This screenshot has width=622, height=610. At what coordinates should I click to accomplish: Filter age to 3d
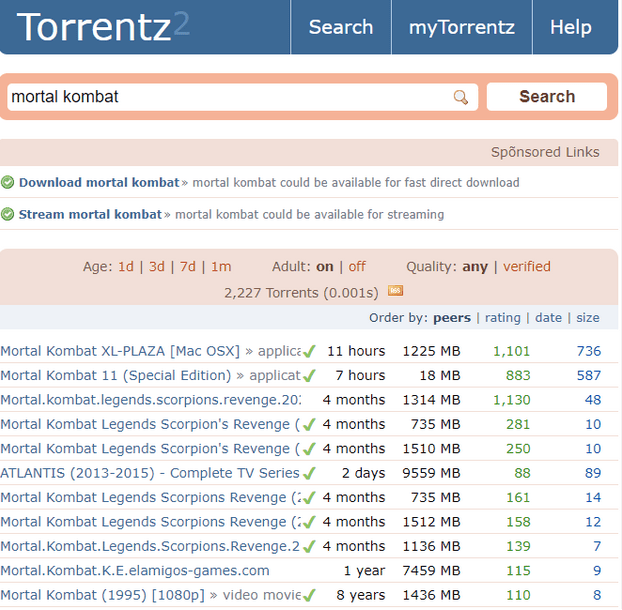point(157,267)
